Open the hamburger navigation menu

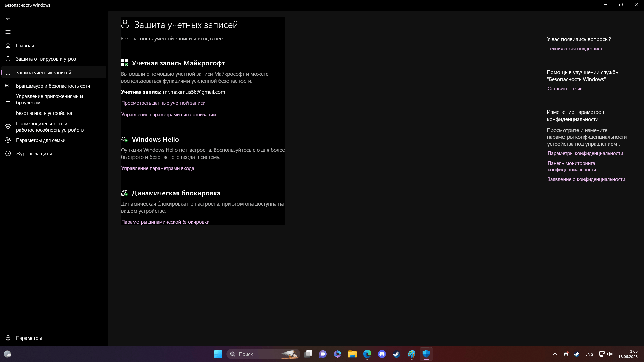pyautogui.click(x=8, y=32)
